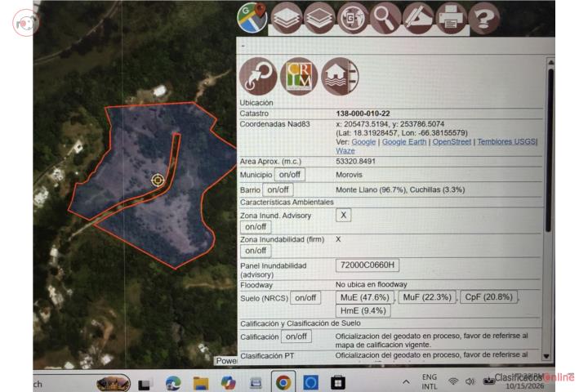This screenshot has width=588, height=392.
Task: Open the printer icon to print map
Action: tap(451, 18)
